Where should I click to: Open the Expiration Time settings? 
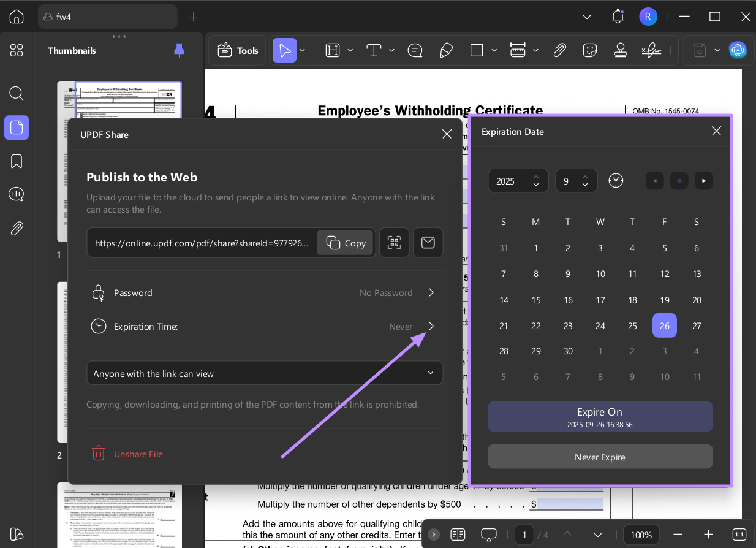pyautogui.click(x=265, y=326)
